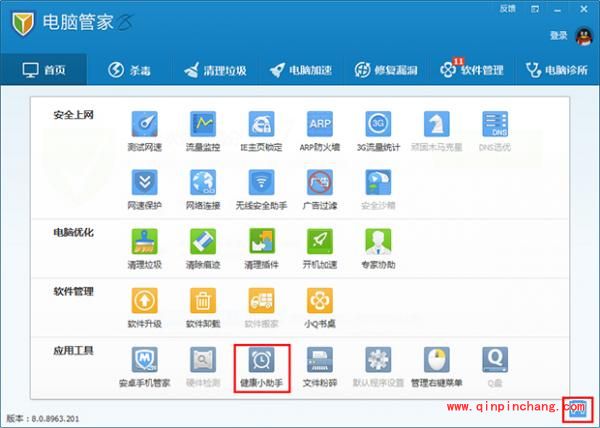This screenshot has height=428, width=600.
Task: Click the 登录 login link
Action: click(558, 36)
